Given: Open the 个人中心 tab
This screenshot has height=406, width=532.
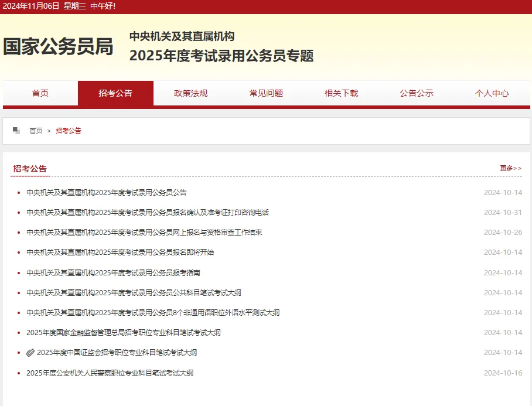Looking at the screenshot, I should tap(492, 93).
